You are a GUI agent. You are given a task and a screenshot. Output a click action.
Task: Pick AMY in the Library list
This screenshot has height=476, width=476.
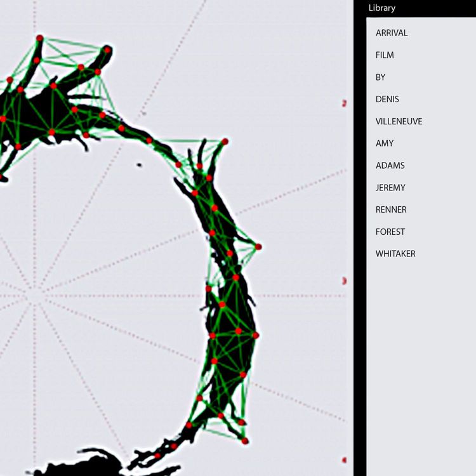point(385,143)
